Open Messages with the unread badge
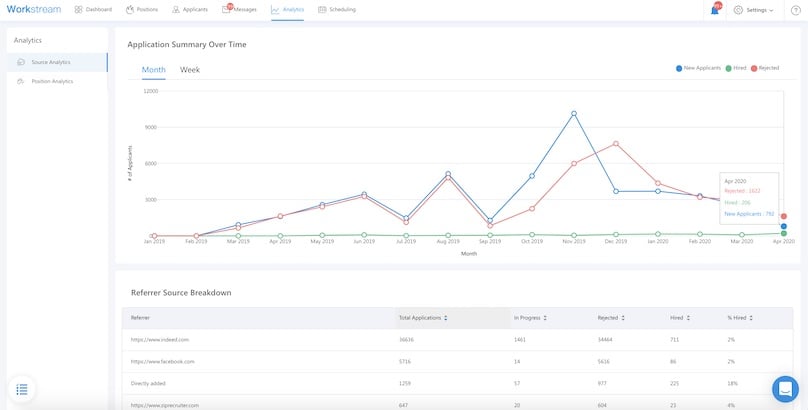808x410 pixels. [239, 9]
